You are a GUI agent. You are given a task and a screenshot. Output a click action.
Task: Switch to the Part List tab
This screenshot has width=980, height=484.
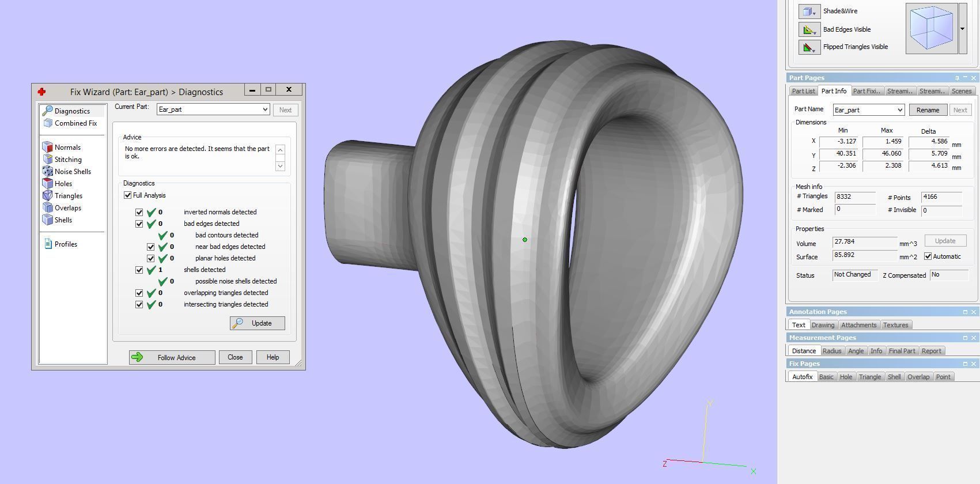point(803,91)
